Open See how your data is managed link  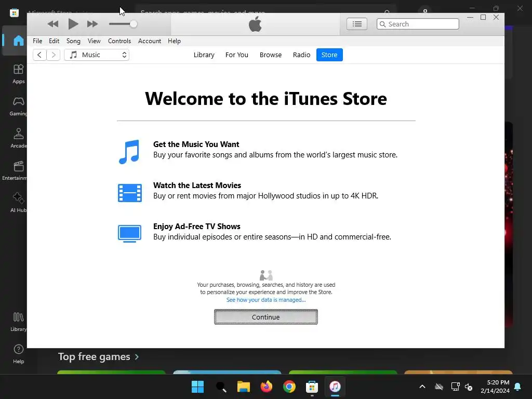266,300
